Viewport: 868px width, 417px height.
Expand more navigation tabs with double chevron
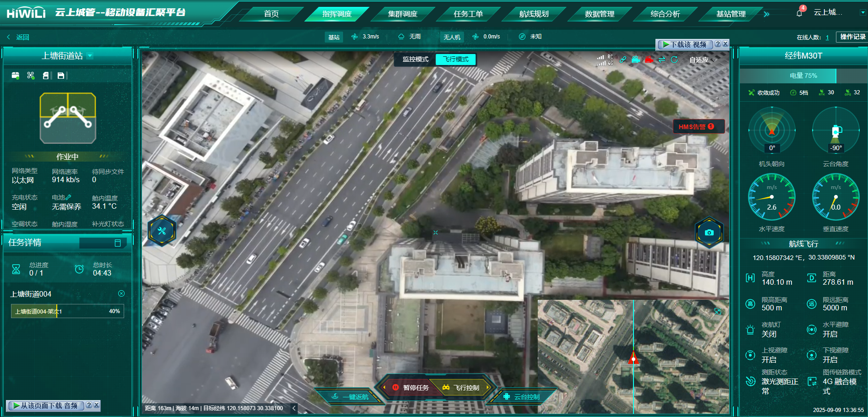(766, 14)
